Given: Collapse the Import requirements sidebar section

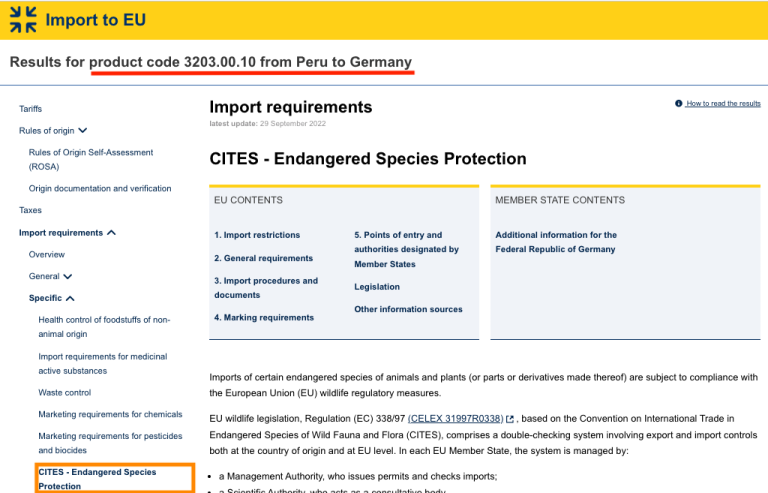Looking at the screenshot, I should point(112,233).
